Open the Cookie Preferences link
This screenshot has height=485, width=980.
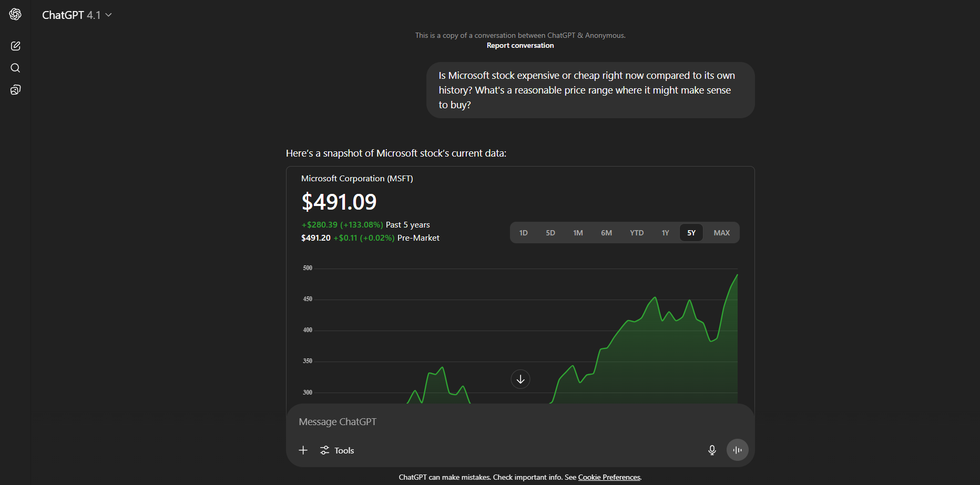(x=609, y=477)
